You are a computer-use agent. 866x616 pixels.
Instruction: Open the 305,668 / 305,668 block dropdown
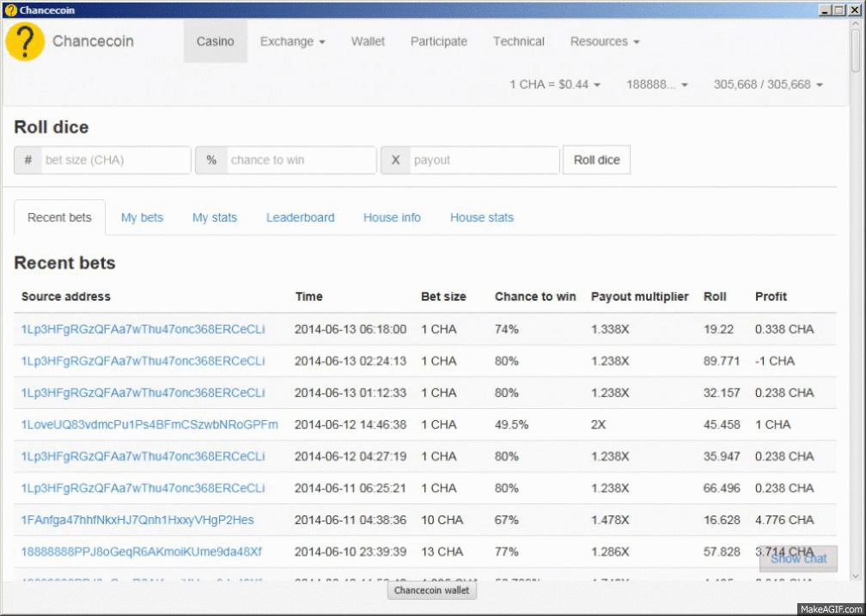coord(768,84)
